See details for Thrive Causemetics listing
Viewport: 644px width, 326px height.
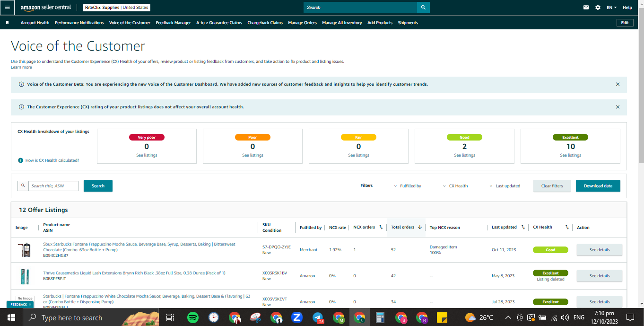click(599, 276)
